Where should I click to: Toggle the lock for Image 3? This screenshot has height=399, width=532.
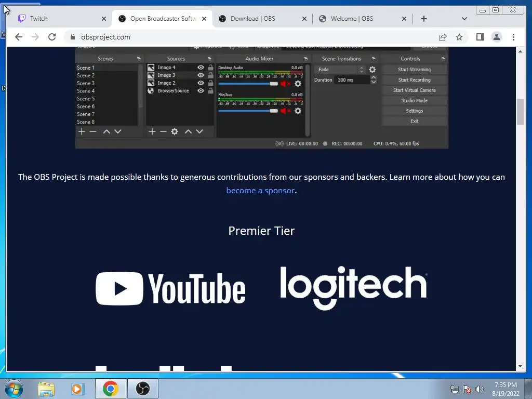(210, 75)
